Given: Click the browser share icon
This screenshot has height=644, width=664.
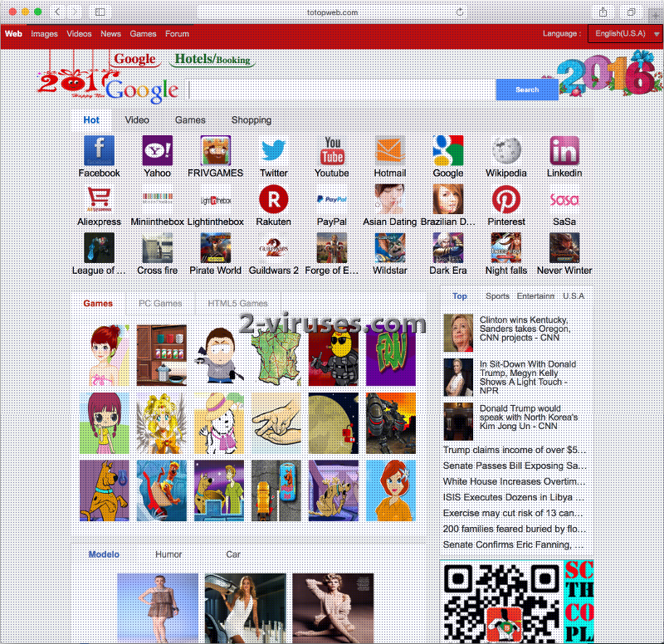Looking at the screenshot, I should tap(603, 12).
